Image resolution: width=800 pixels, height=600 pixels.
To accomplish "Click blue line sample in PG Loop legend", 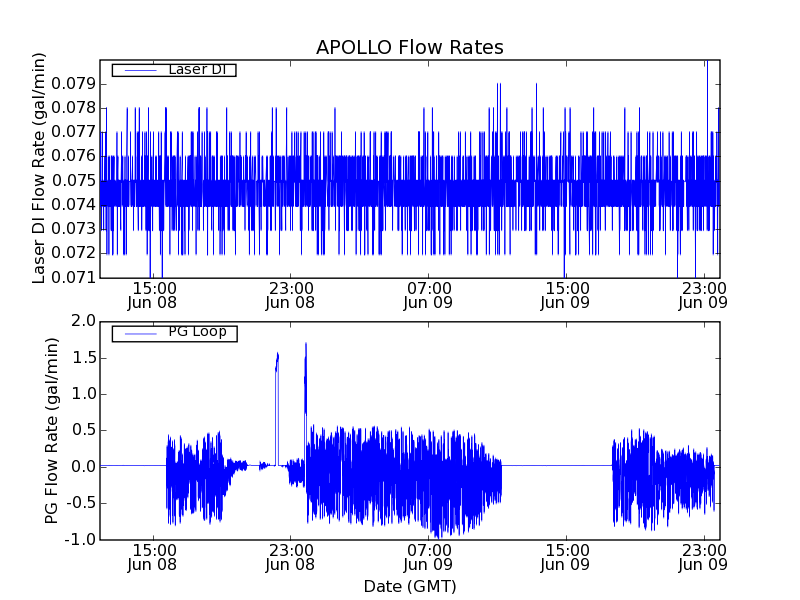I will (139, 332).
